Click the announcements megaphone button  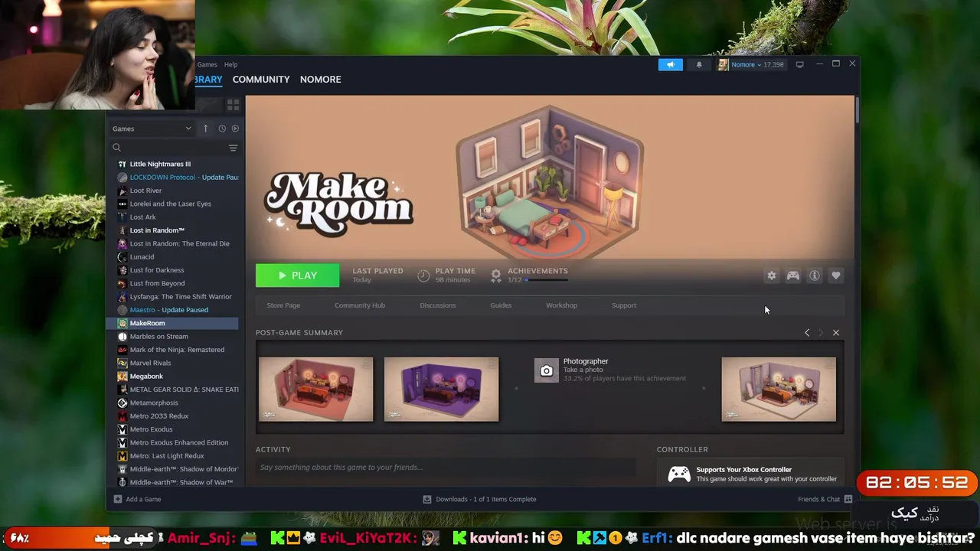pyautogui.click(x=670, y=64)
